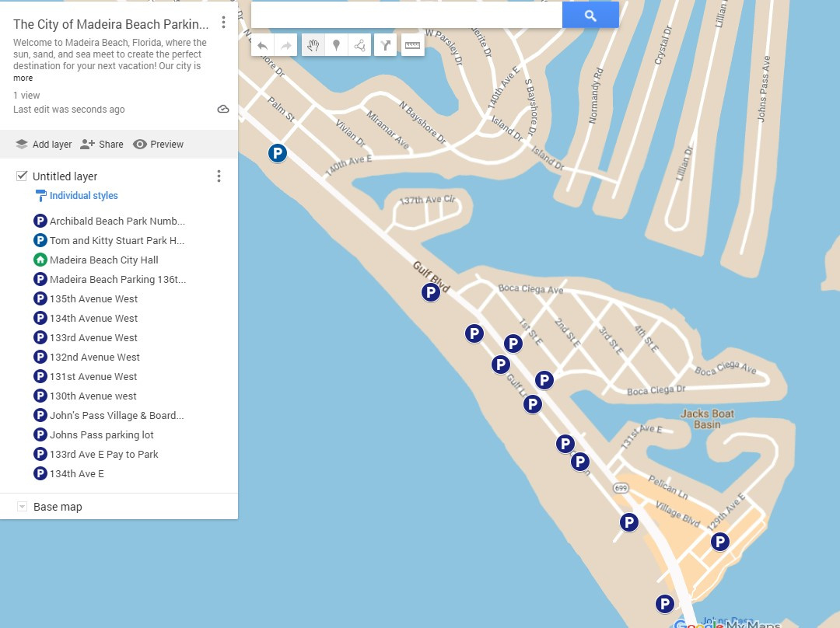The image size is (840, 628).
Task: Click the cloud save status icon
Action: [222, 110]
